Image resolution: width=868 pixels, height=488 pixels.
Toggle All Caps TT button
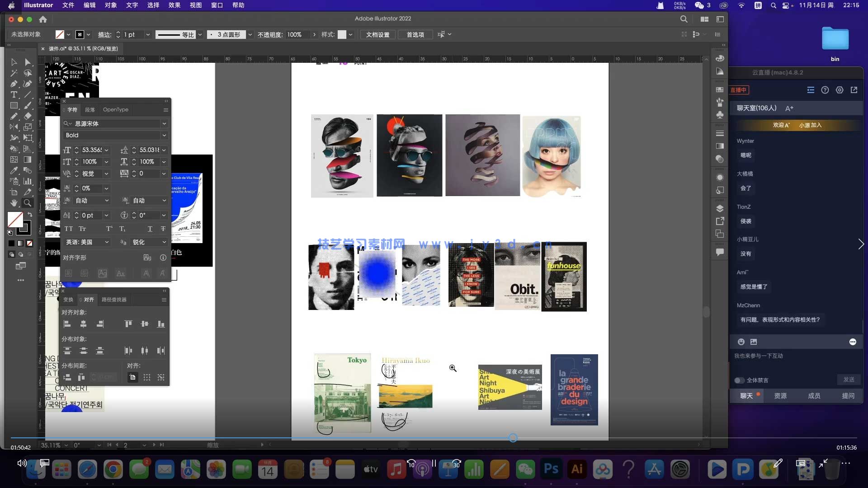pyautogui.click(x=69, y=229)
